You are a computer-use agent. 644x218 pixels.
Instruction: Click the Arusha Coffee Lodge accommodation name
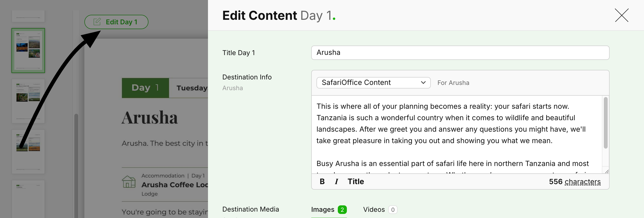[x=175, y=185]
